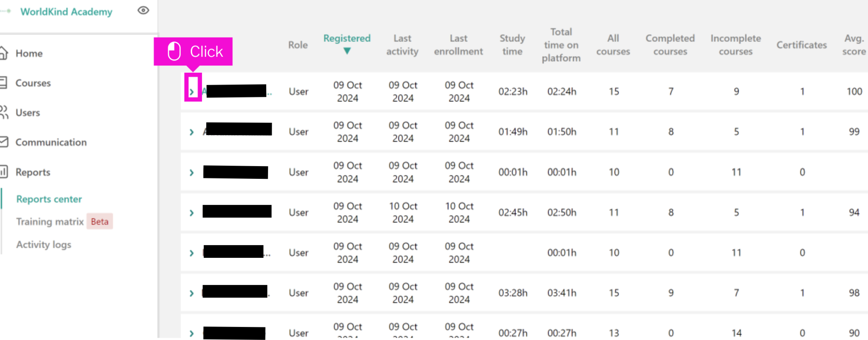Open the first user's redacted name link
868x340 pixels.
pyautogui.click(x=237, y=91)
